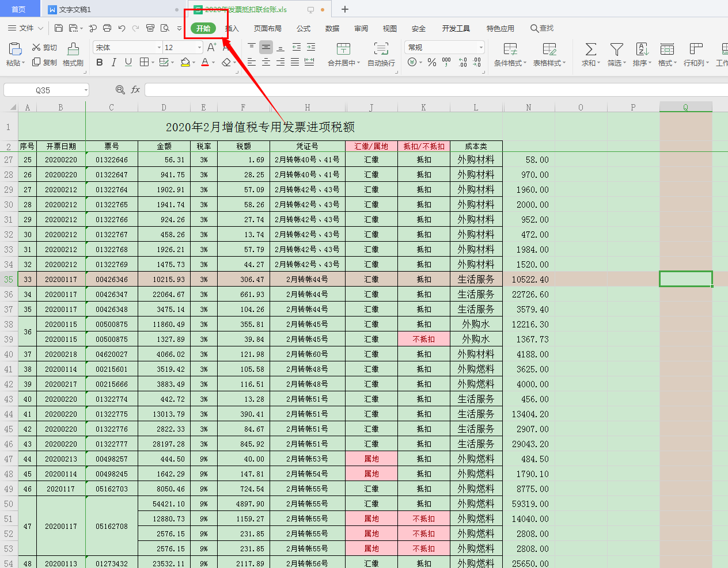Click into the formula bar input
728x568 pixels.
point(436,90)
